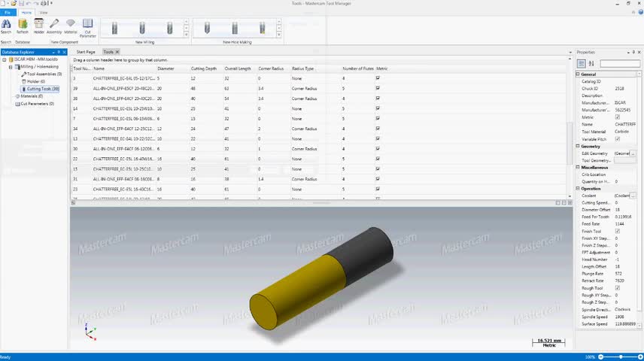The image size is (644, 361).
Task: Toggle Metric checkbox for tool number 22
Action: pos(378,159)
